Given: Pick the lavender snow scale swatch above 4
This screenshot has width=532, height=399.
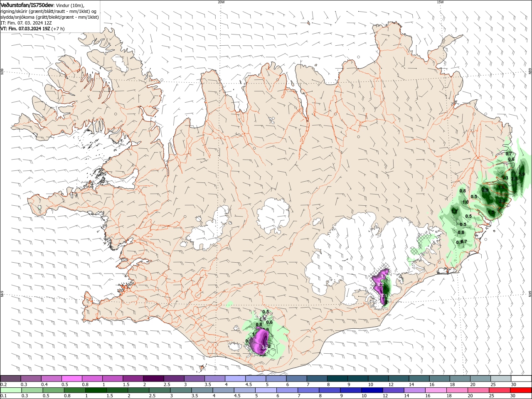Looking at the screenshot, I should 235,379.
